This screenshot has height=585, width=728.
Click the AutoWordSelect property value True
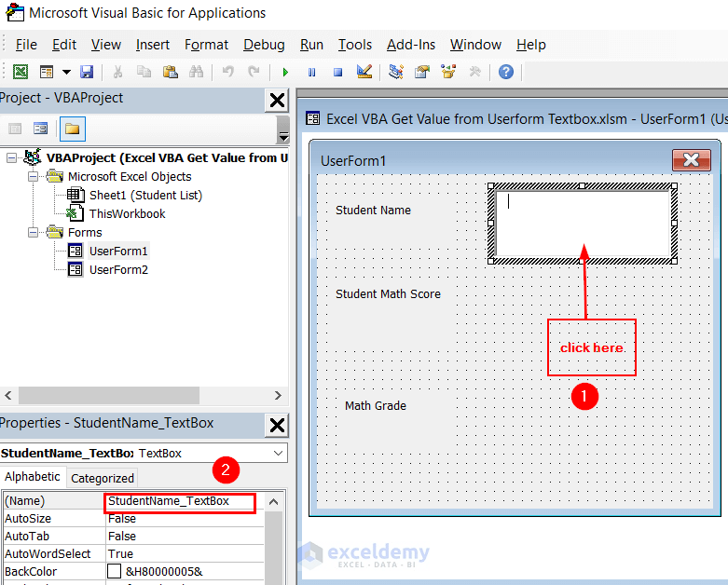coord(185,554)
